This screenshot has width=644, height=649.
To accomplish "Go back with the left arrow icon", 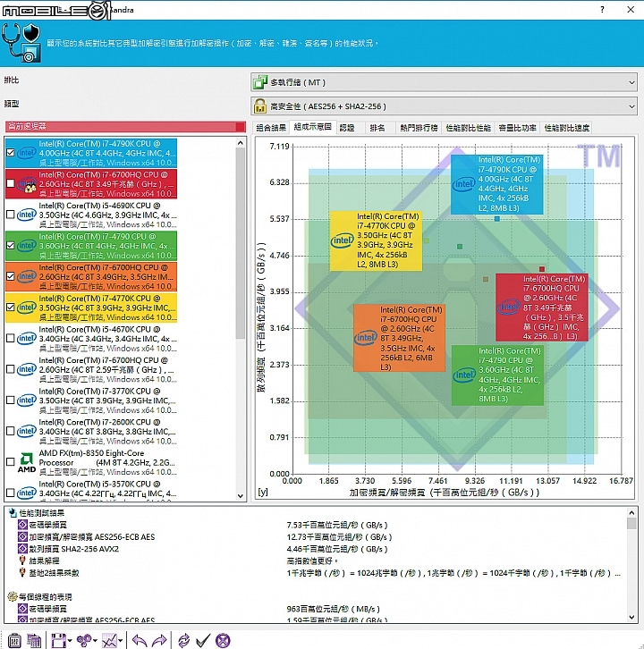I will click(140, 640).
